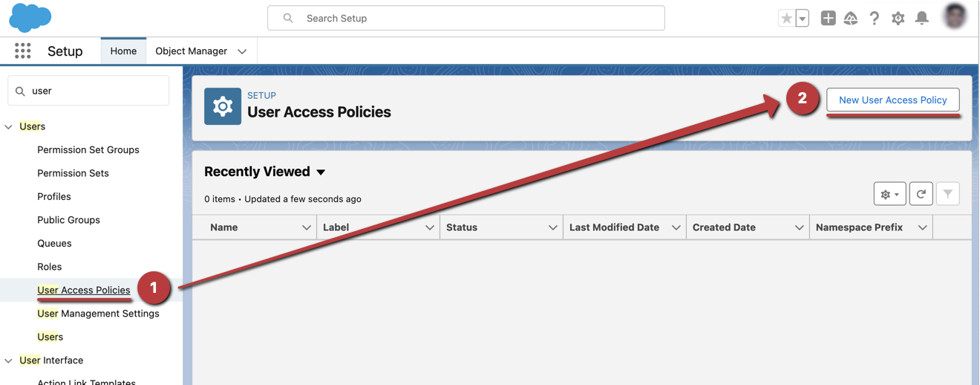Image resolution: width=980 pixels, height=385 pixels.
Task: Refresh the list view
Action: pos(921,194)
